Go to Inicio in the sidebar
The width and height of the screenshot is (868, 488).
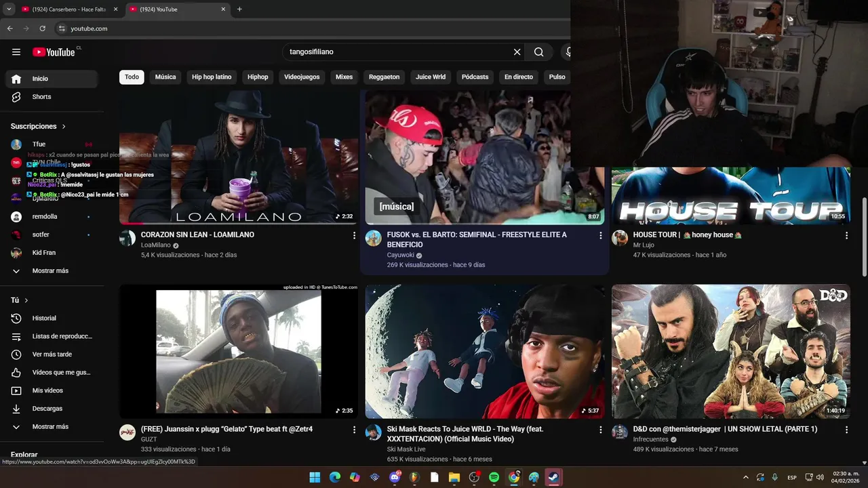coord(52,79)
